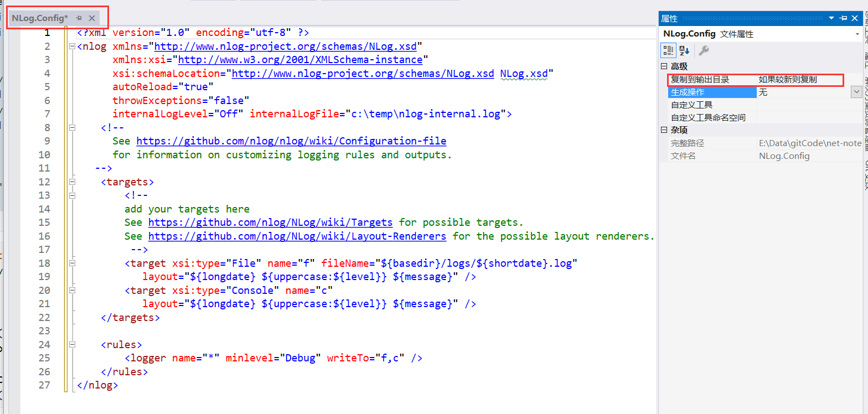Screen dimensions: 868x414
Task: Collapse the nlog root element fold
Action: pyautogui.click(x=72, y=46)
